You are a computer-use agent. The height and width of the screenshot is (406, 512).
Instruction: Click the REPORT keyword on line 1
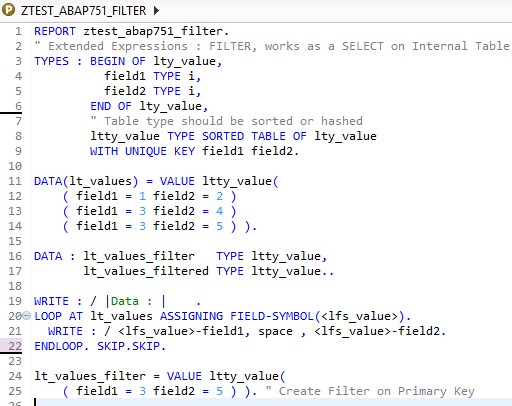pos(55,31)
